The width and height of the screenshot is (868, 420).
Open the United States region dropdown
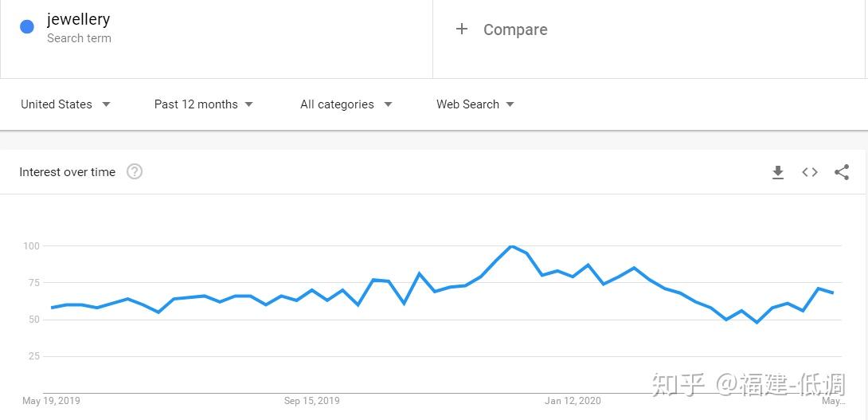coord(65,104)
